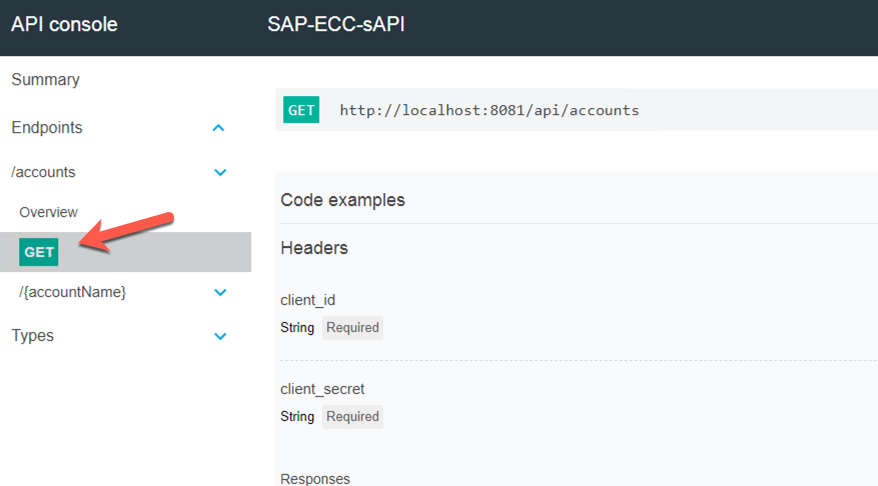This screenshot has width=878, height=486.
Task: Click the String type under client_secret
Action: tap(297, 417)
